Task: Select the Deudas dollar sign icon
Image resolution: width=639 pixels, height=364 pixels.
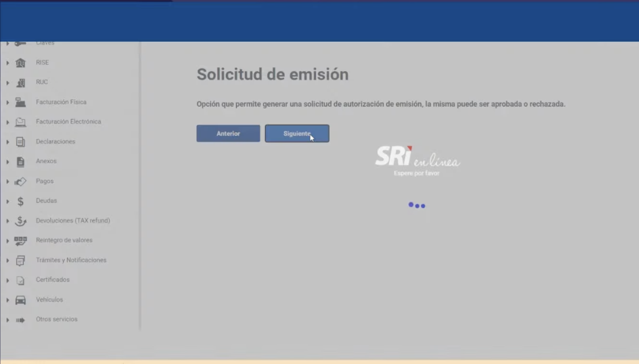Action: click(x=20, y=201)
